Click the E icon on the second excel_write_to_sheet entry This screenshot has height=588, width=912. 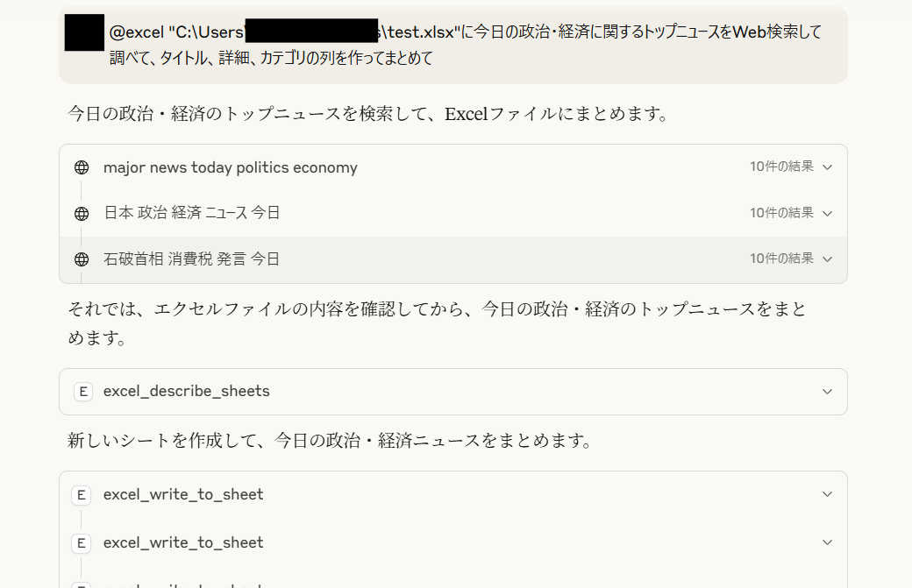81,542
